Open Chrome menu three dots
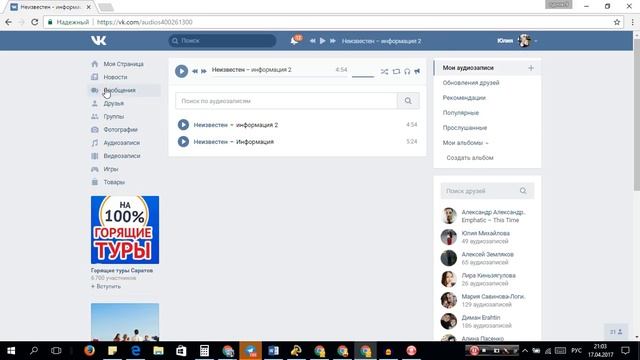This screenshot has width=640, height=360. click(633, 22)
